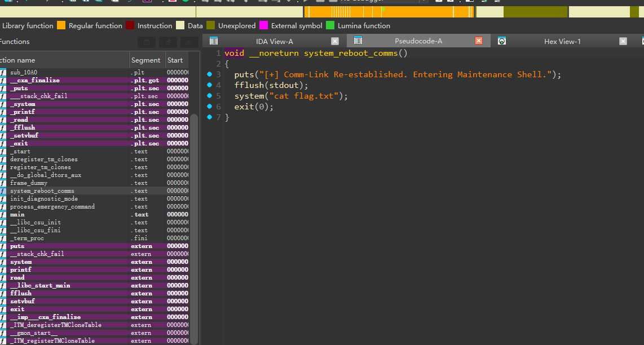Image resolution: width=644 pixels, height=345 pixels.
Task: Click the function icon beside __gmon_start__
Action: (3, 333)
